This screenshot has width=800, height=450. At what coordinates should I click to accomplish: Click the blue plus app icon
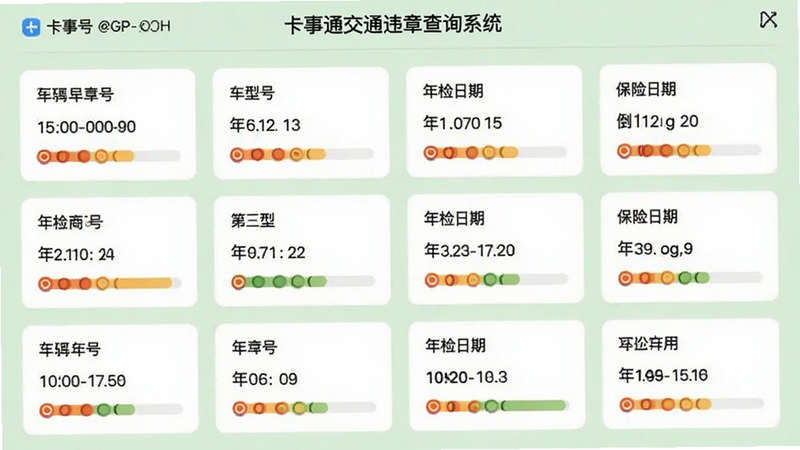(31, 27)
